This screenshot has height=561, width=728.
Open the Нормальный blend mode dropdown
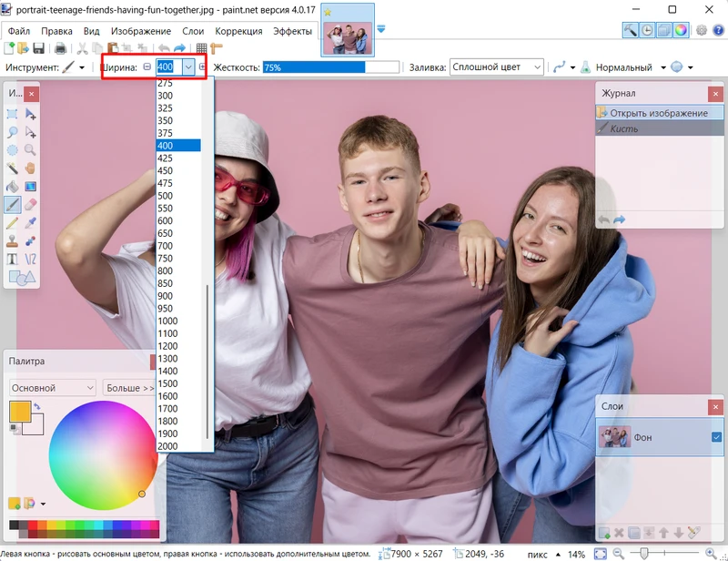point(663,68)
